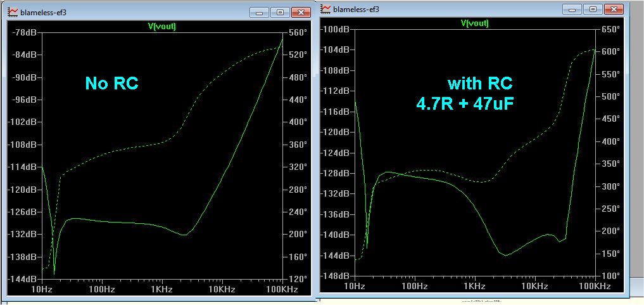644x305 pixels.
Task: Maximize the with RC plot window
Action: tap(593, 9)
